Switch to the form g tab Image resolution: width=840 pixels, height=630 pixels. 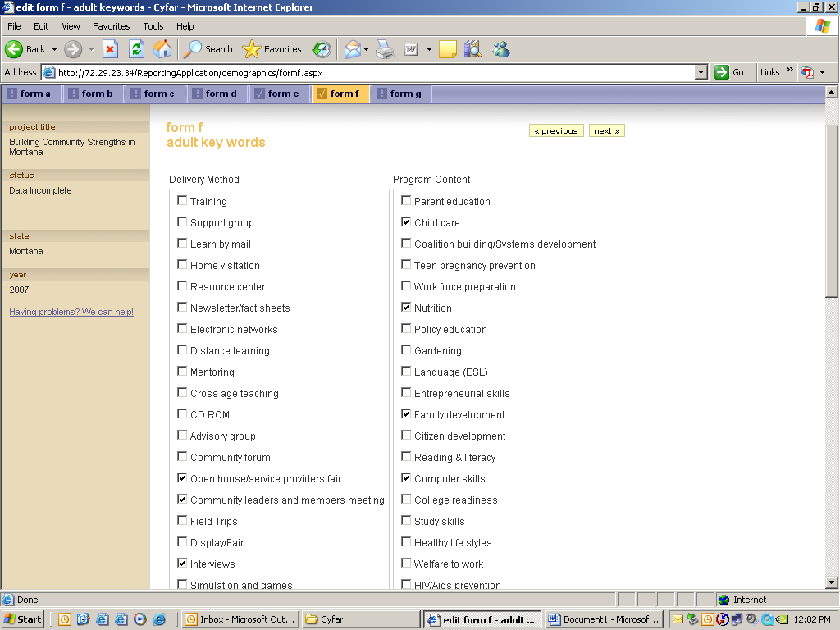coord(401,94)
